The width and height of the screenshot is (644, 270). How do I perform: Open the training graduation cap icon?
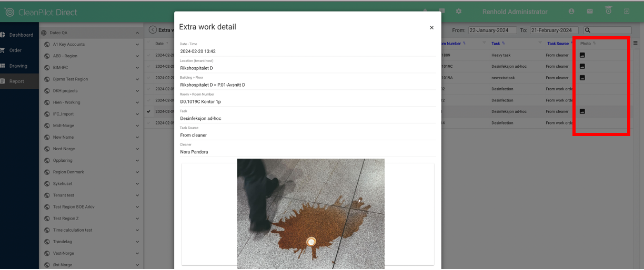click(608, 11)
